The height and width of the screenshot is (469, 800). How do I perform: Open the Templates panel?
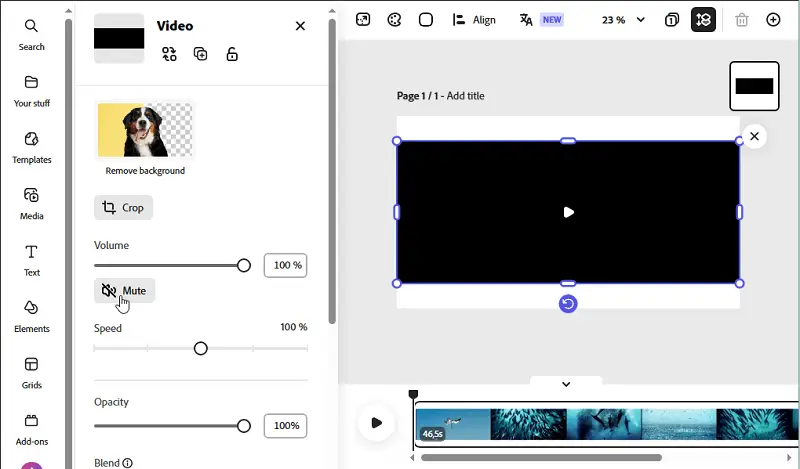click(31, 148)
